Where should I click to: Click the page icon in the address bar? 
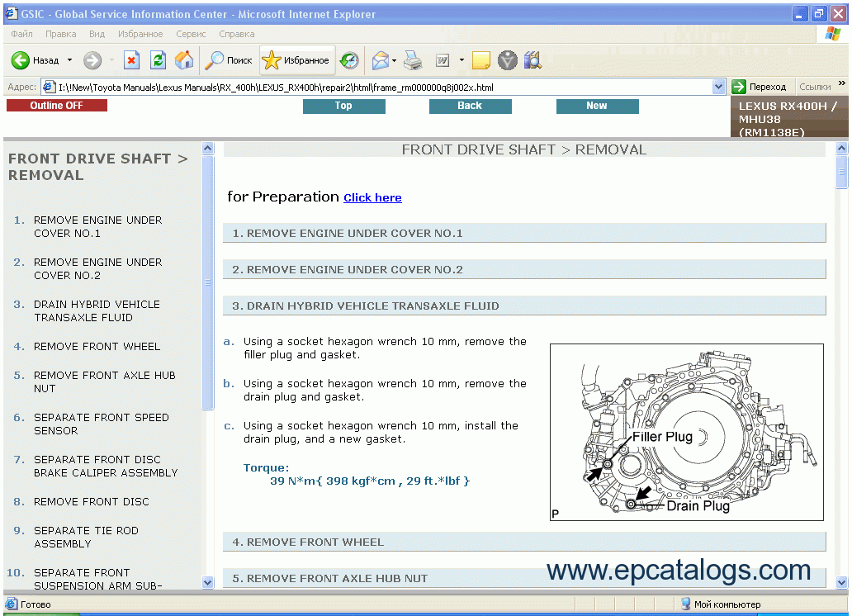click(49, 87)
